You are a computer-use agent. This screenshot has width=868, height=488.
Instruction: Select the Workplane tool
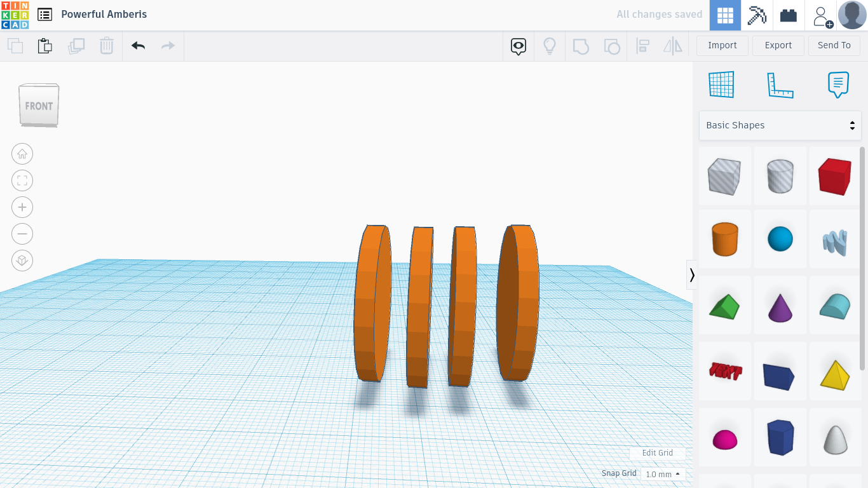click(721, 85)
